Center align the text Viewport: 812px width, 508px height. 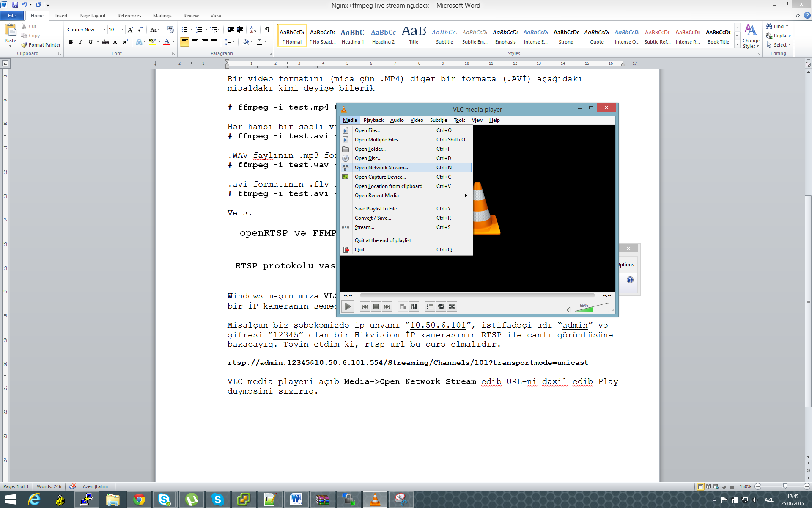[195, 42]
